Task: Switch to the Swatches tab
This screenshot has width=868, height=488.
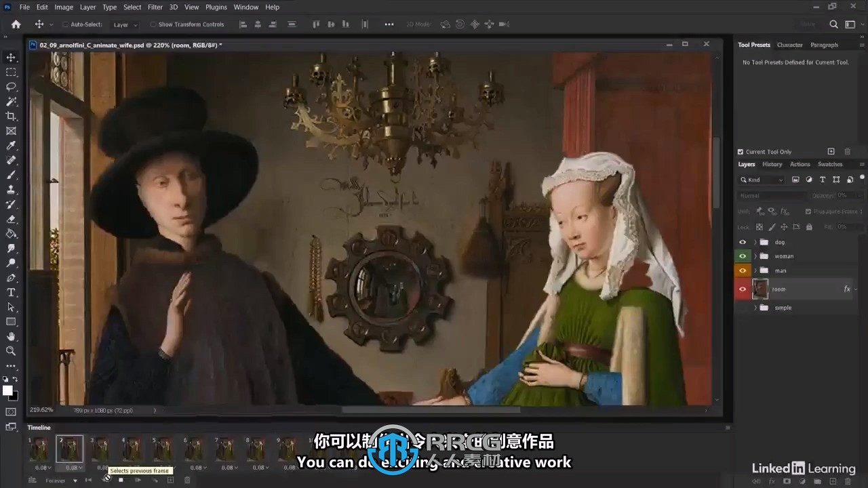Action: (x=830, y=164)
